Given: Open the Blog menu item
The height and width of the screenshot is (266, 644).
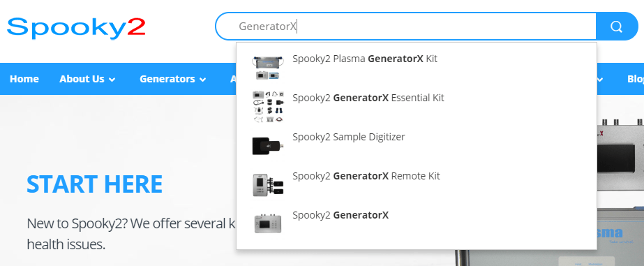Looking at the screenshot, I should pyautogui.click(x=636, y=79).
